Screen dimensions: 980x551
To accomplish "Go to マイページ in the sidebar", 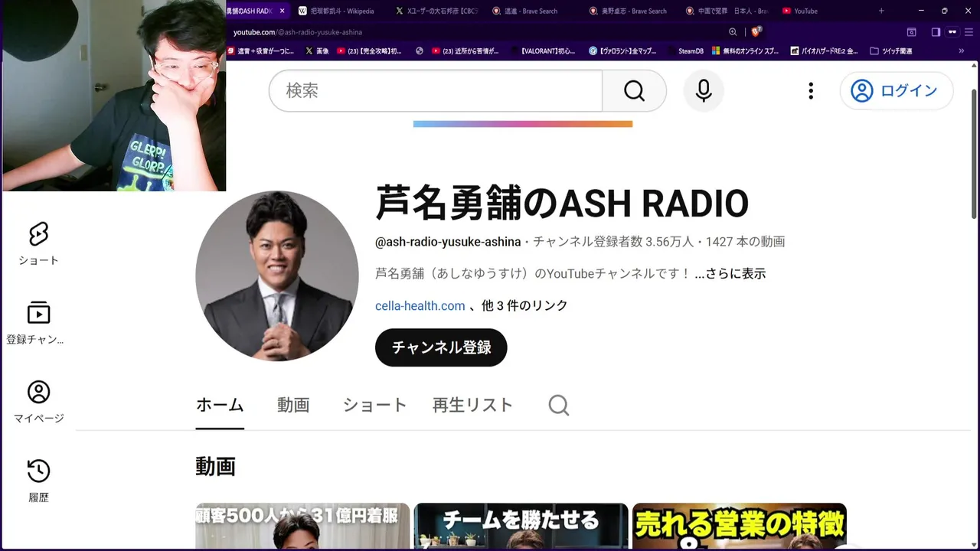I will pyautogui.click(x=38, y=402).
